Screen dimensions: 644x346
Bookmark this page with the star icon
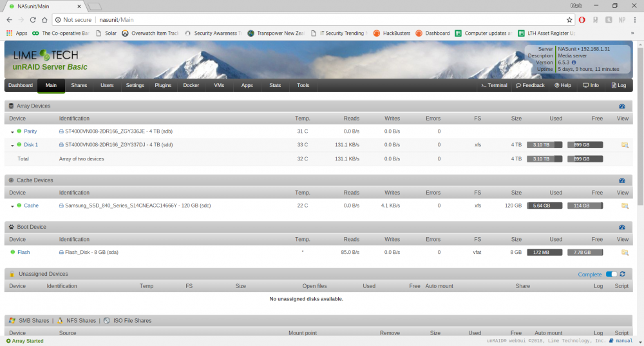click(569, 20)
